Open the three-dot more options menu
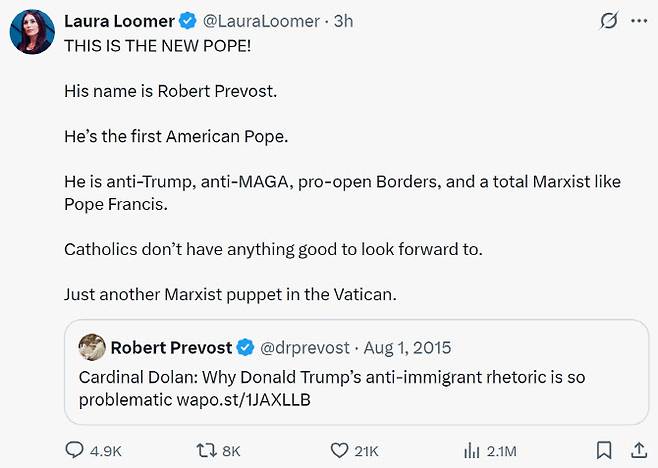The height and width of the screenshot is (468, 658). click(x=638, y=20)
